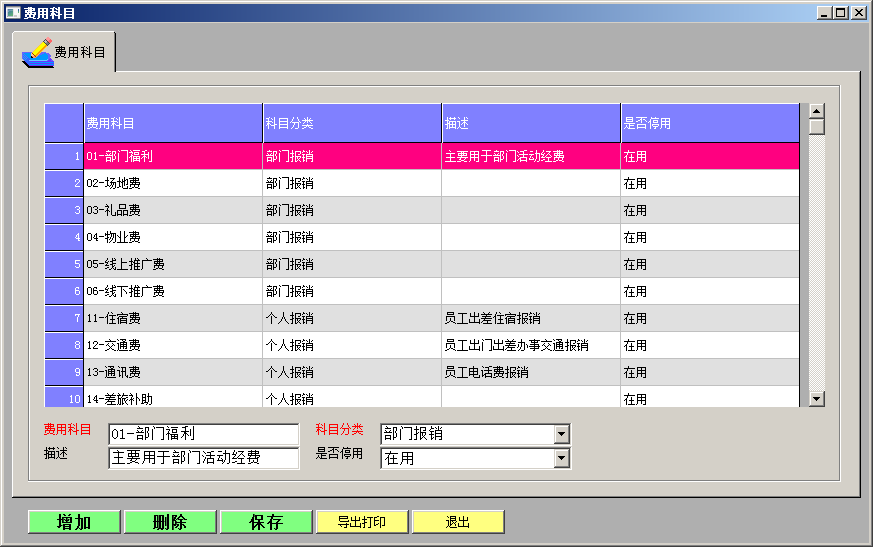The width and height of the screenshot is (873, 547).
Task: Click 个人报销 cell in 11-住宿费 row
Action: [352, 319]
